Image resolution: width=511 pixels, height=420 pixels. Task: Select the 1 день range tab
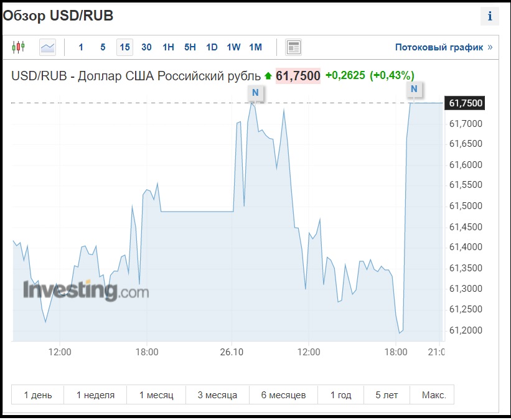tap(38, 395)
